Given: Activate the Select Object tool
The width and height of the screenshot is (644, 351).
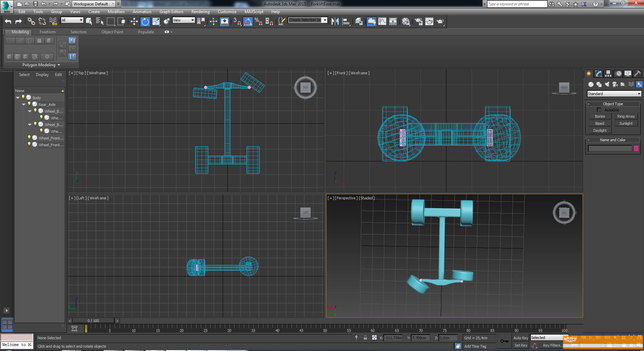Looking at the screenshot, I should (x=89, y=22).
